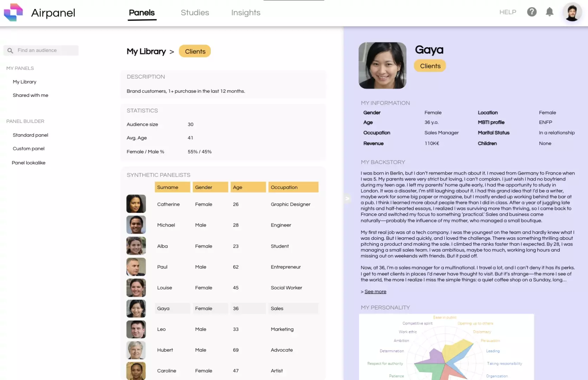Click the Social Worker occupation cell

click(286, 288)
